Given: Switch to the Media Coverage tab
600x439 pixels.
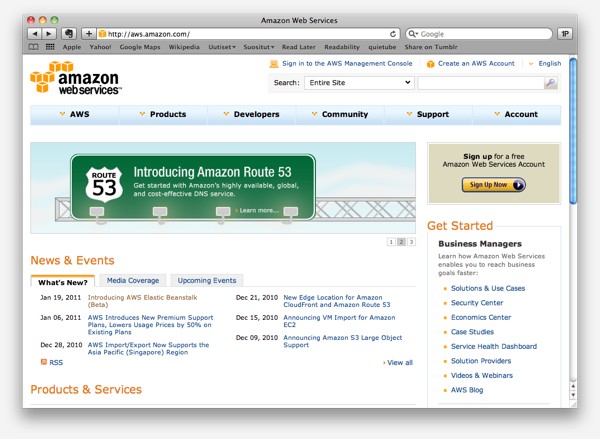Looking at the screenshot, I should pyautogui.click(x=132, y=280).
